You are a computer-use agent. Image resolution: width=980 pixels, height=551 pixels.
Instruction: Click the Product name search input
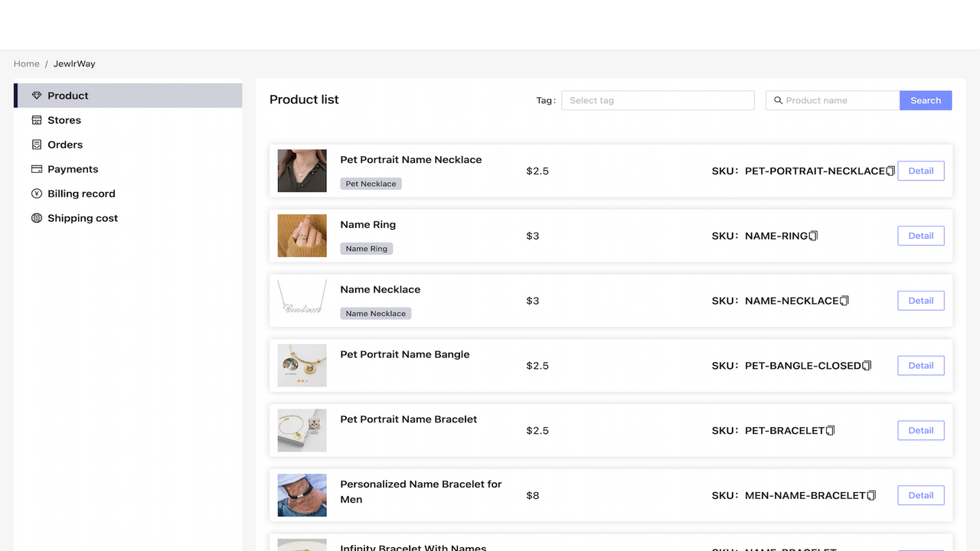[x=835, y=100]
